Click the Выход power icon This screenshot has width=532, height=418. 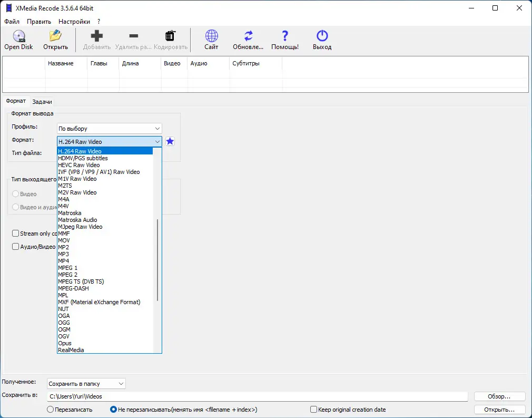322,36
